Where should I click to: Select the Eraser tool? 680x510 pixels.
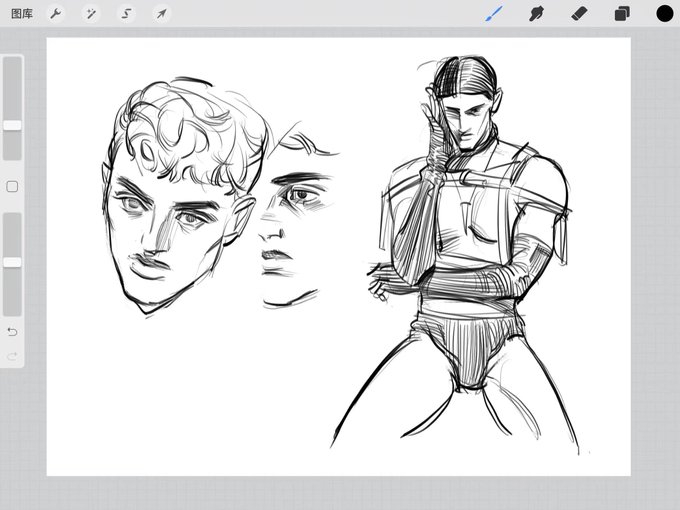(579, 14)
